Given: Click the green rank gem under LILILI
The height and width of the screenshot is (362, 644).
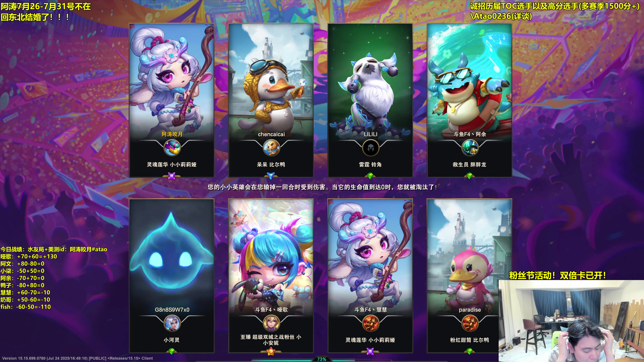Looking at the screenshot, I should click(x=370, y=176).
